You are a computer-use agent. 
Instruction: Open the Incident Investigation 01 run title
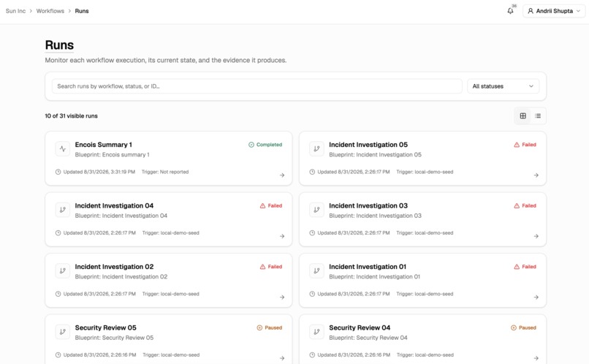point(368,267)
